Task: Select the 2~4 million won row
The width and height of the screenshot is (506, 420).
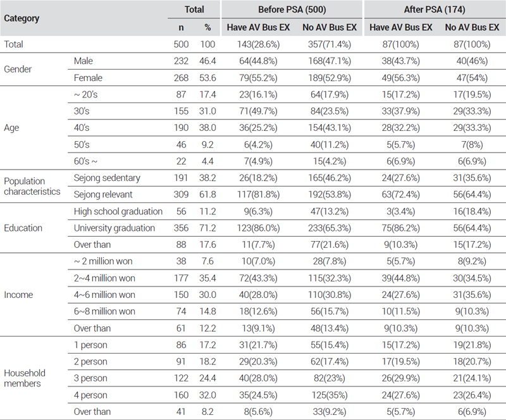Action: coord(104,276)
